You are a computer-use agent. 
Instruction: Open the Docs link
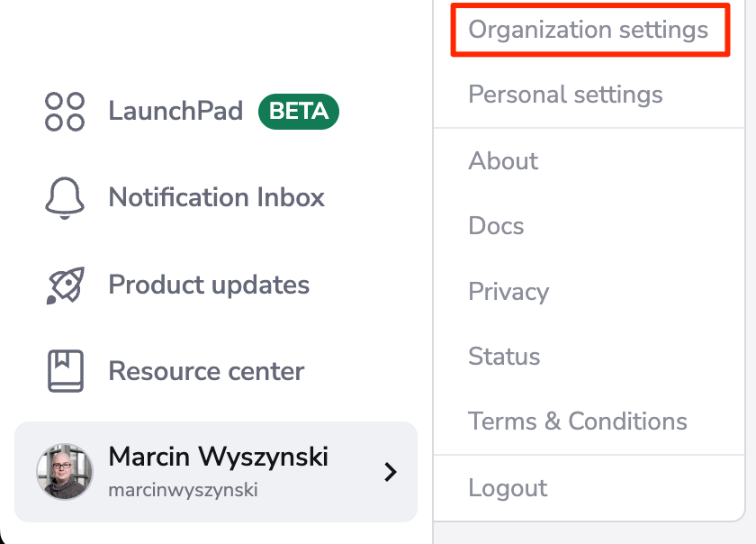[496, 226]
